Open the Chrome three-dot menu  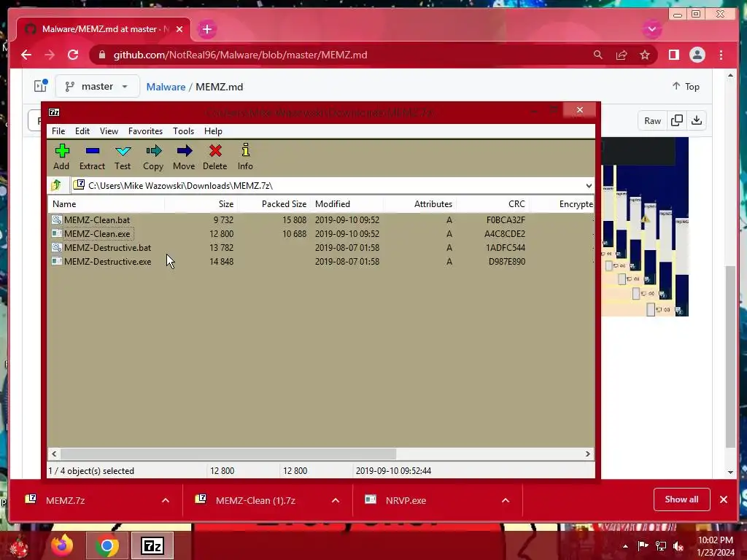[x=721, y=55]
